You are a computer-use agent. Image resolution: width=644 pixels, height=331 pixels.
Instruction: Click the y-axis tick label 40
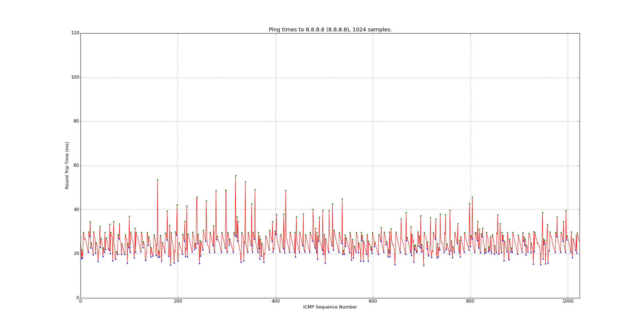[x=76, y=210]
